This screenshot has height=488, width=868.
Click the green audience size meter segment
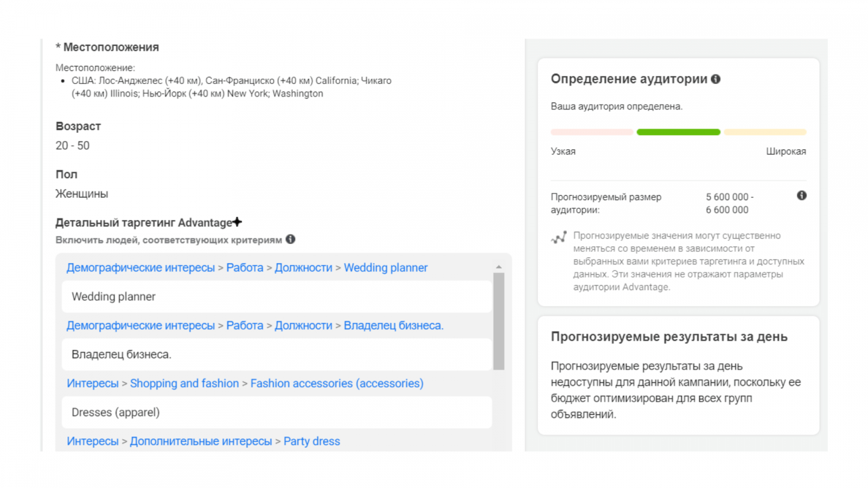(678, 132)
